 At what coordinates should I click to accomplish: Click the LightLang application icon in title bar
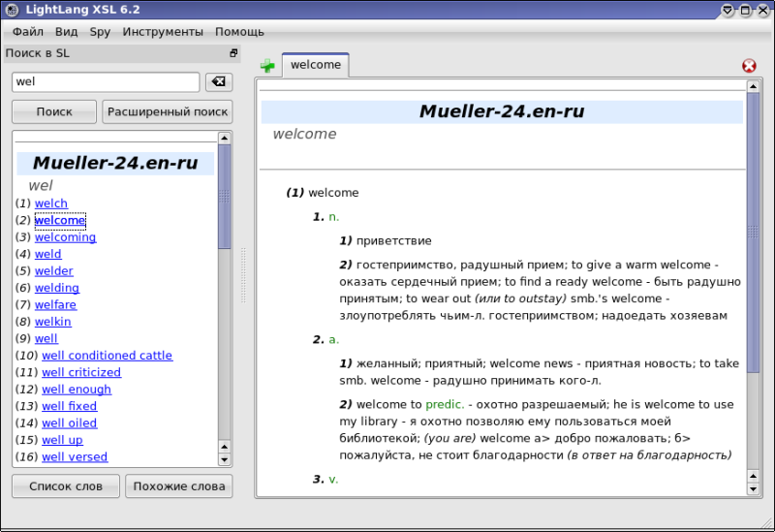12,10
